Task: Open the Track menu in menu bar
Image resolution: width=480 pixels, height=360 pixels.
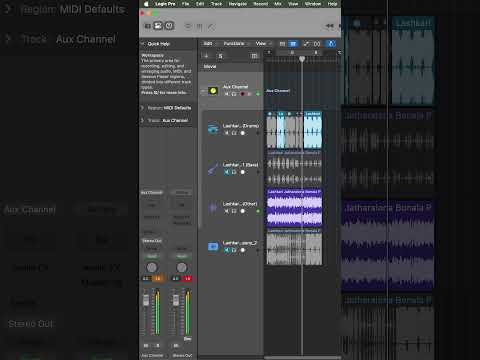Action: 216,4
